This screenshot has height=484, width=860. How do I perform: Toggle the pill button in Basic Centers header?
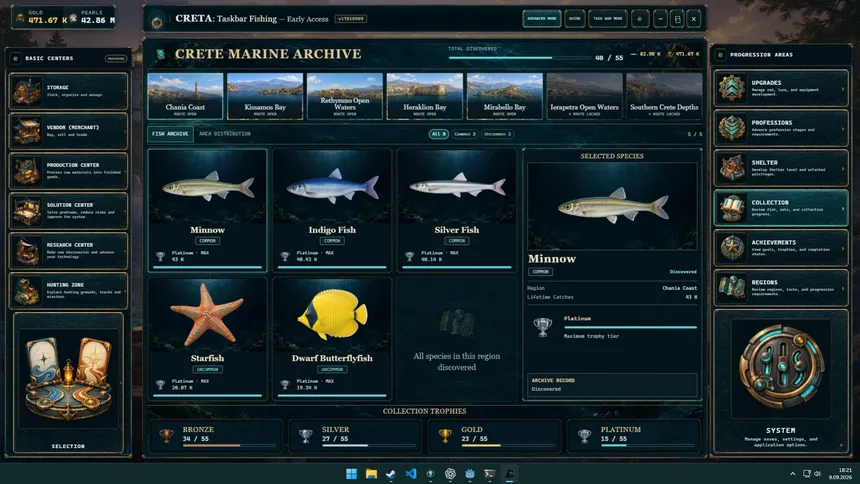116,58
